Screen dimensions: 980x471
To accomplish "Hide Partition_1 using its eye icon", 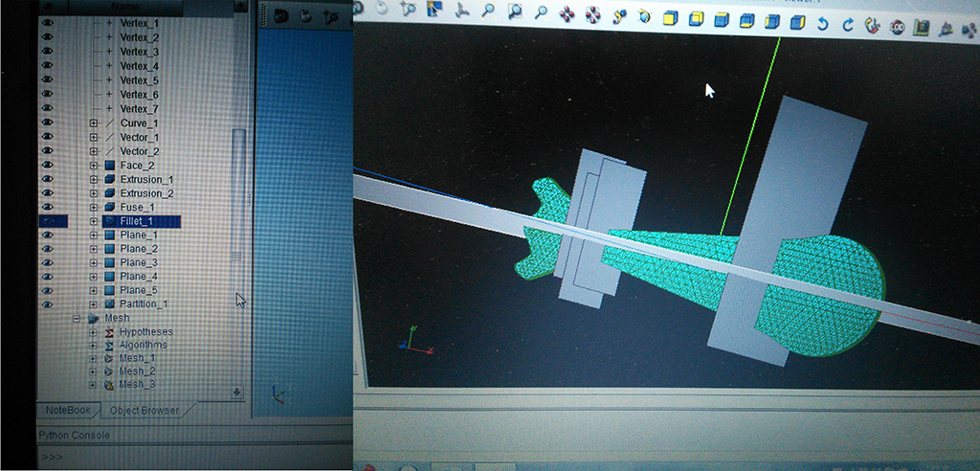I will (x=48, y=304).
